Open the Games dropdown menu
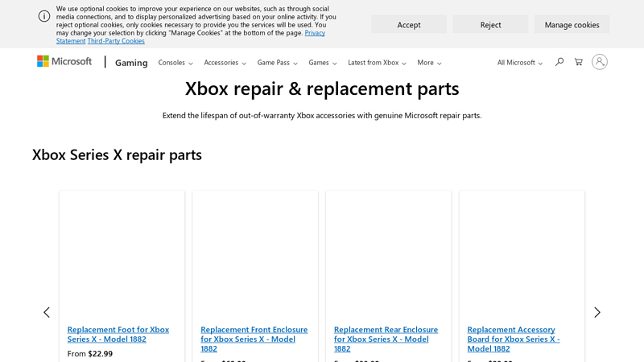 (323, 63)
